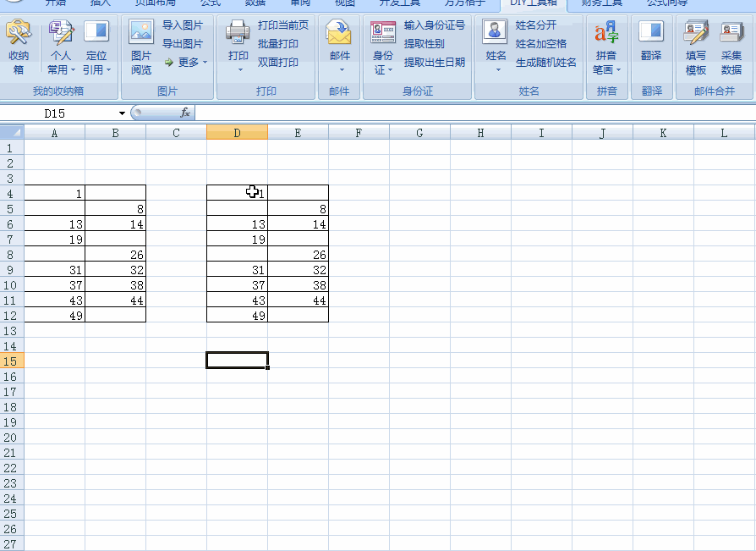Click 生成随机姓名 random name button
The image size is (756, 551).
pyautogui.click(x=546, y=63)
